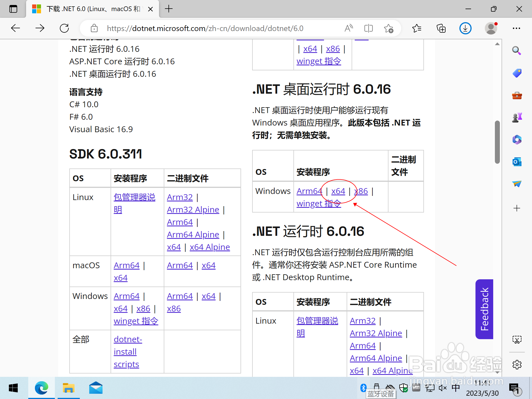This screenshot has width=532, height=399.
Task: Download .NET Runtime Linux Arm32 binary
Action: pyautogui.click(x=363, y=321)
